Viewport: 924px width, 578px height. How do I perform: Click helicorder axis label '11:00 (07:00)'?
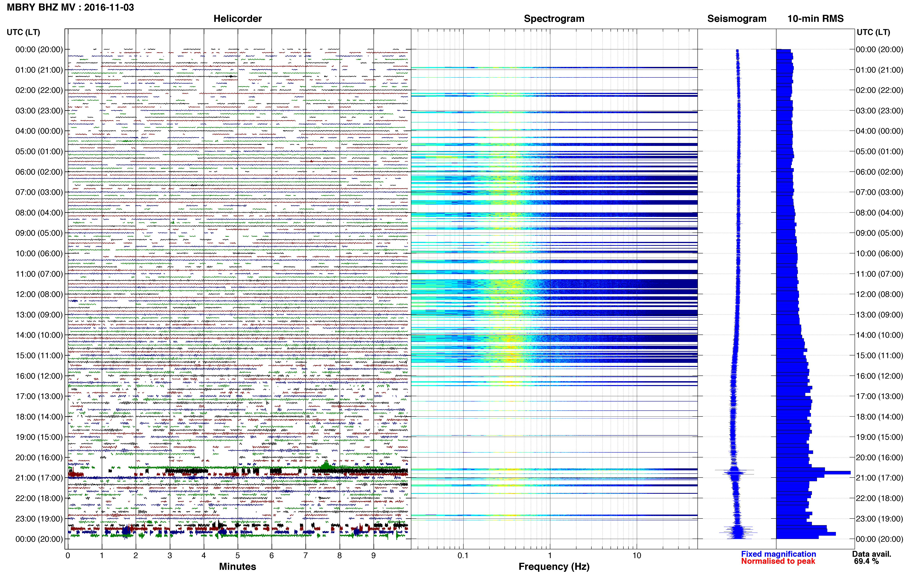pyautogui.click(x=39, y=274)
